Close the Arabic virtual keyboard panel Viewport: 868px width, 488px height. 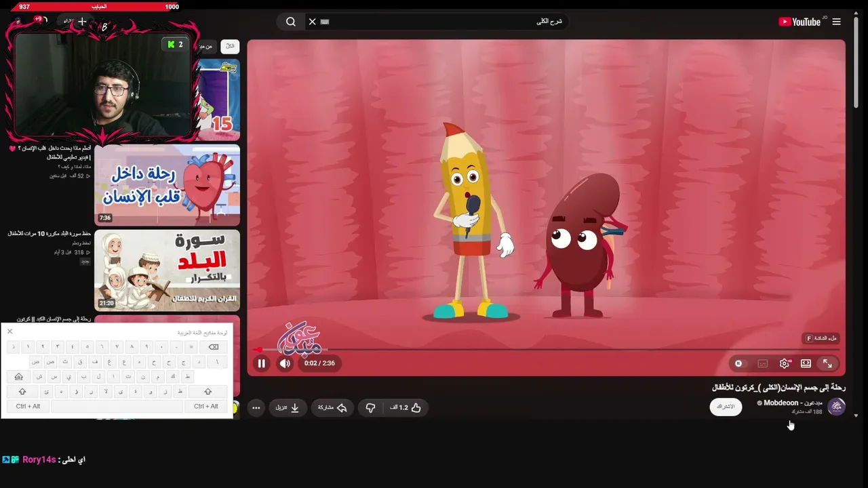(x=9, y=331)
